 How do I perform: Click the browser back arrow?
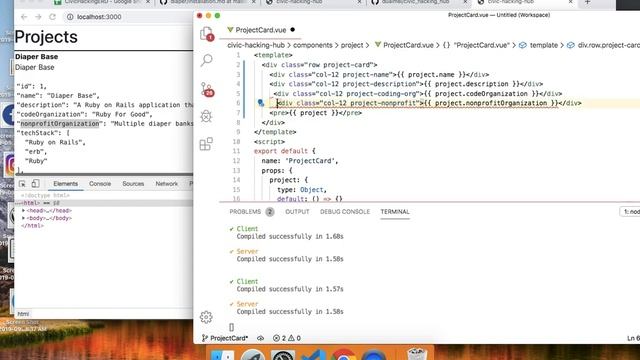coord(24,17)
